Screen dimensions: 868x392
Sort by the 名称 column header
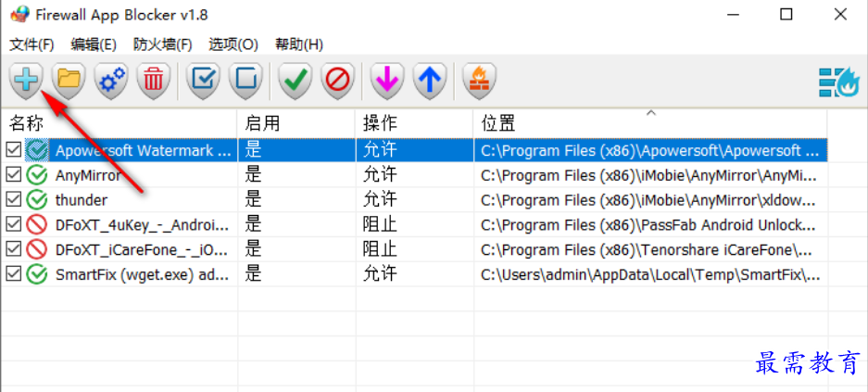click(119, 123)
